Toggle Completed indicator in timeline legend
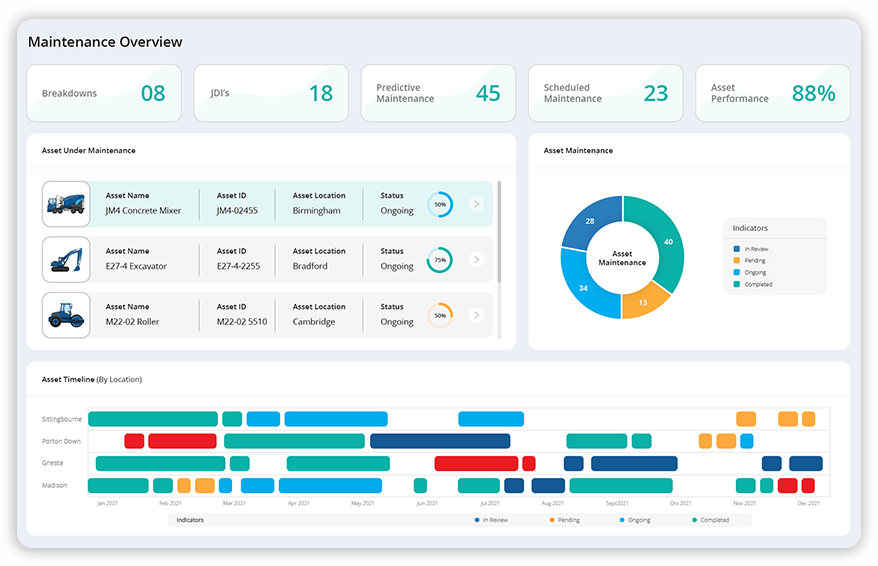Viewport: 878px width, 566px height. [x=714, y=520]
